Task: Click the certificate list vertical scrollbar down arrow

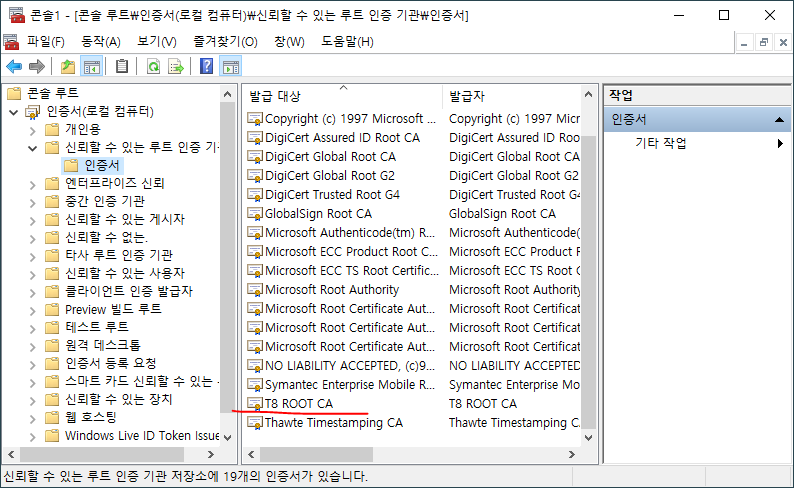Action: pyautogui.click(x=588, y=437)
